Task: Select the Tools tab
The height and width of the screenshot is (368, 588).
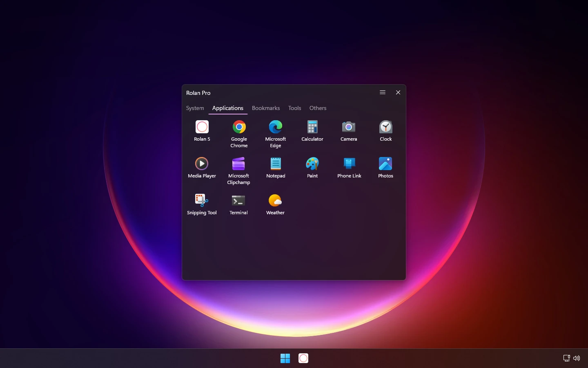Action: click(x=294, y=108)
